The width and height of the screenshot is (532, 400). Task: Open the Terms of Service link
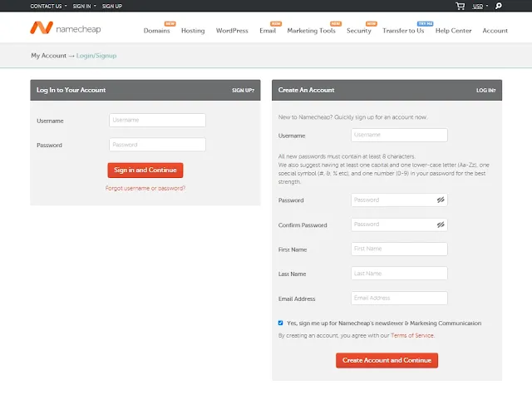click(x=412, y=335)
